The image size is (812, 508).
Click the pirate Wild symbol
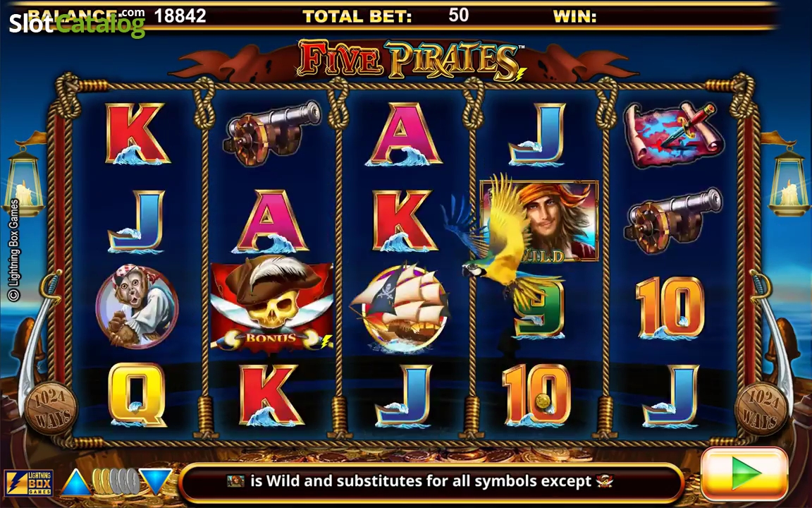(540, 221)
